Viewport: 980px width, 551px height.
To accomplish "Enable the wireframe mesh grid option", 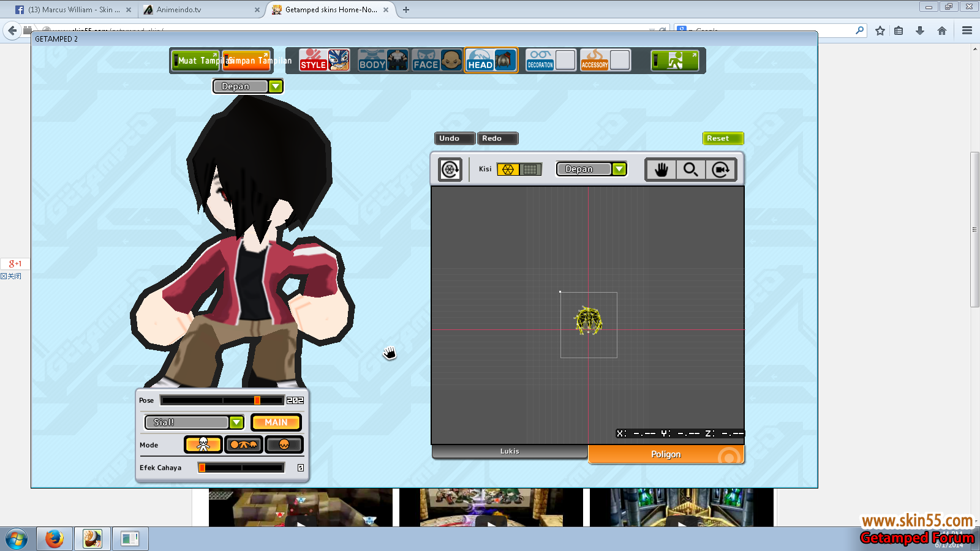I will [508, 169].
